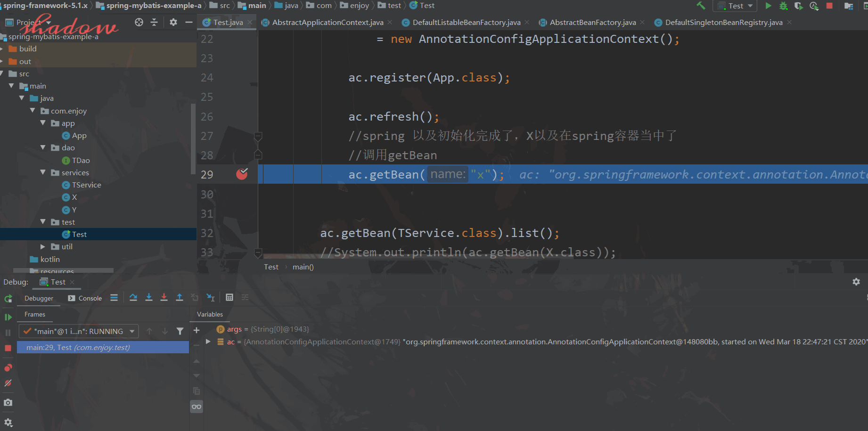Select the main:29, Test stack frame
This screenshot has width=868, height=431.
103,347
